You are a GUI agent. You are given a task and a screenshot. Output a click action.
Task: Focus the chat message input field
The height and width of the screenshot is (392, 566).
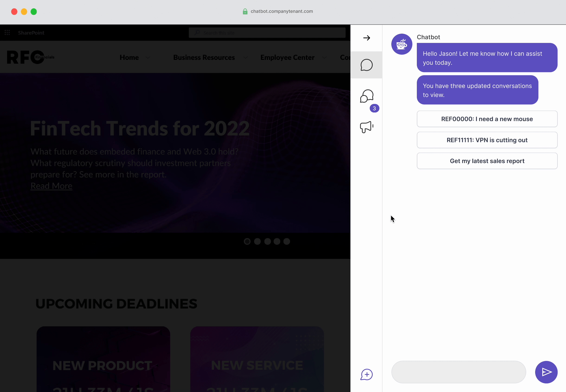click(x=458, y=372)
